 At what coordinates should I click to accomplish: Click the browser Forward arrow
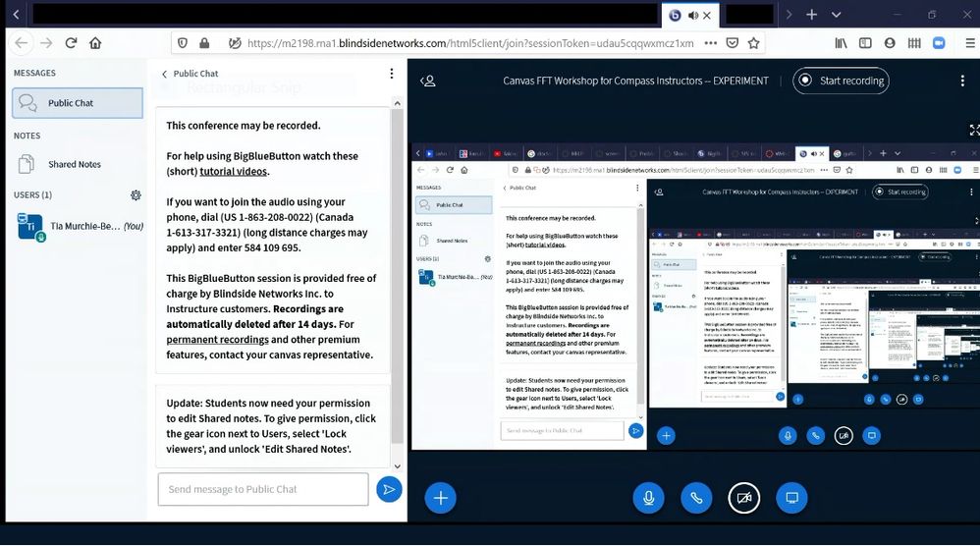[x=46, y=43]
